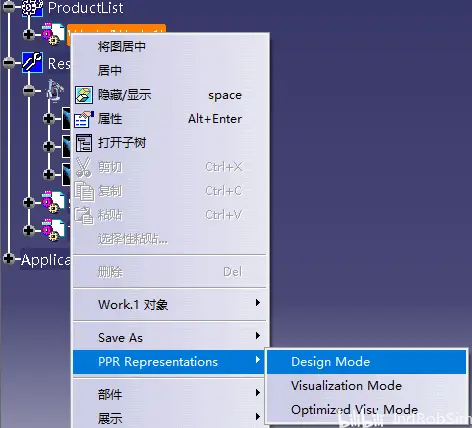Click the properties sheet icon
Image resolution: width=472 pixels, height=428 pixels.
[84, 119]
